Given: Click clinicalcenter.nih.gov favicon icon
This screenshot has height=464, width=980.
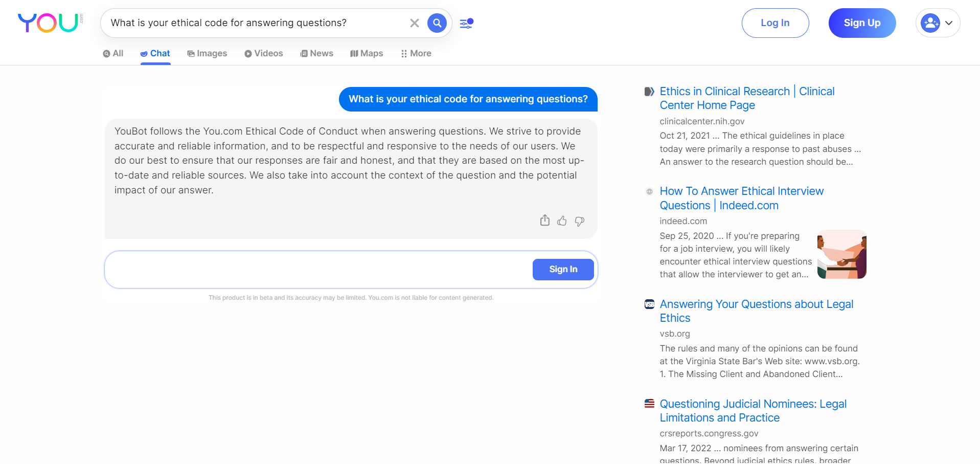Looking at the screenshot, I should (649, 92).
